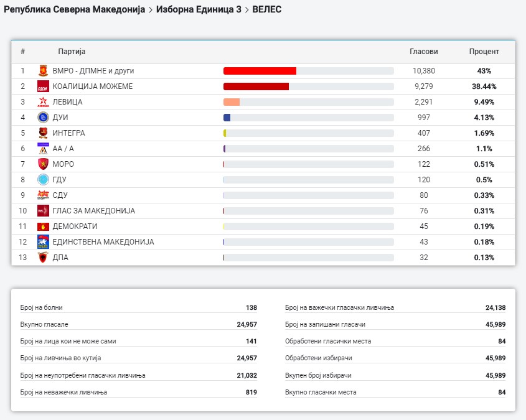The width and height of the screenshot is (526, 420).
Task: Select the ИНТЕГРА party logo
Action: click(x=43, y=133)
